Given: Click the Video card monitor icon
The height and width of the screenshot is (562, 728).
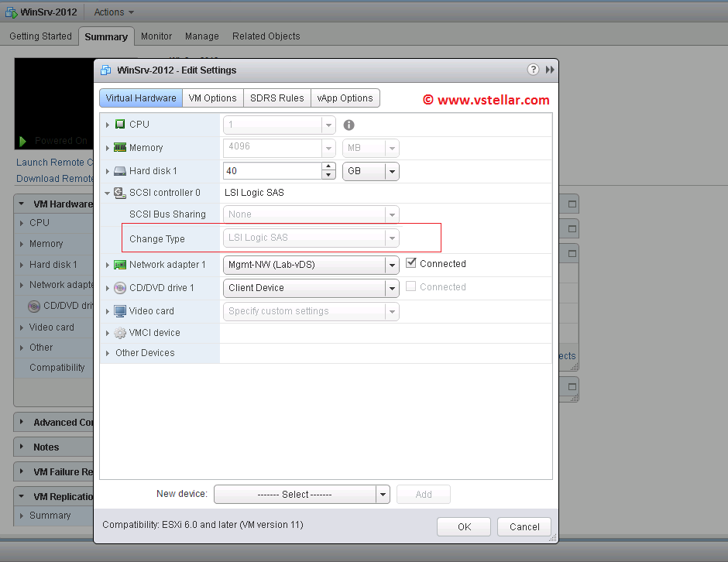Looking at the screenshot, I should 120,311.
